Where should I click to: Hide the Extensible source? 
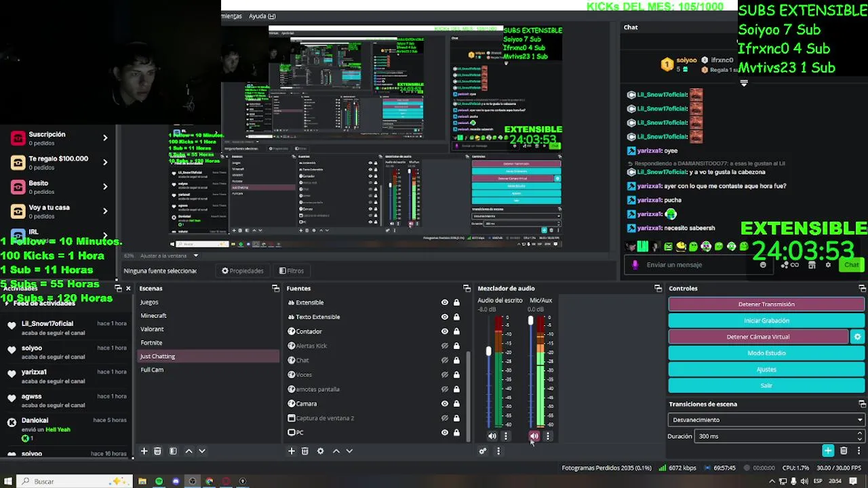(445, 302)
